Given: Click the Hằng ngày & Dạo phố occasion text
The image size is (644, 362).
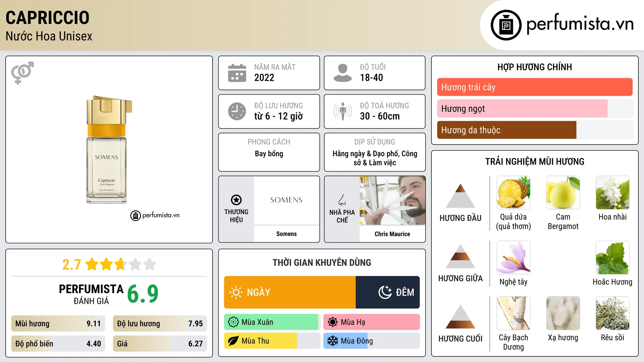Looking at the screenshot, I should 375,158.
